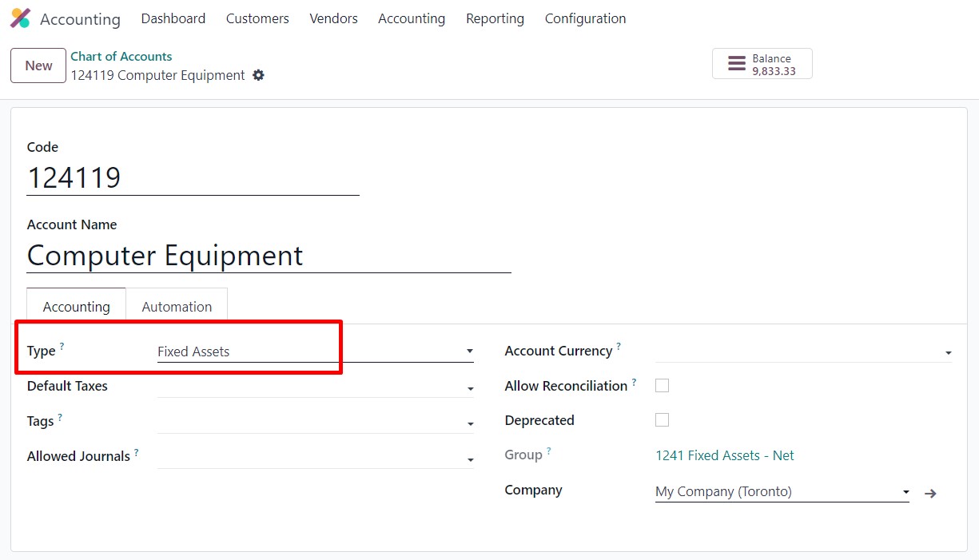The width and height of the screenshot is (979, 560).
Task: Switch to the Automation tab
Action: pos(177,307)
